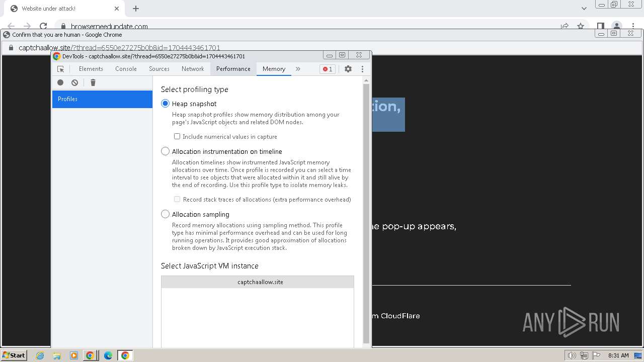Open the Chrome profile avatar

616,26
